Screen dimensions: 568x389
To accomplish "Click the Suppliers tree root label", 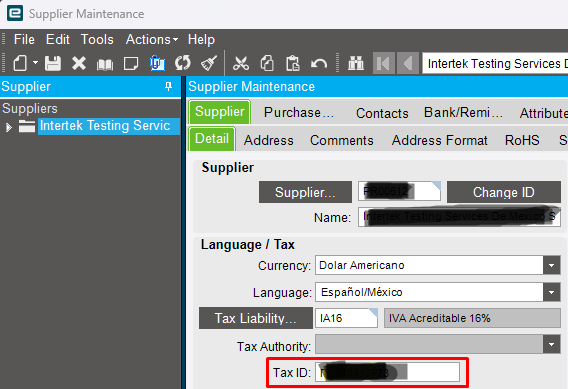I will pyautogui.click(x=30, y=108).
